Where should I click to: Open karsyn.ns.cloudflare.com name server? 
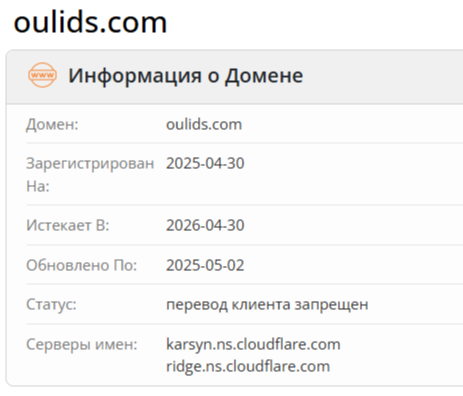coord(253,344)
